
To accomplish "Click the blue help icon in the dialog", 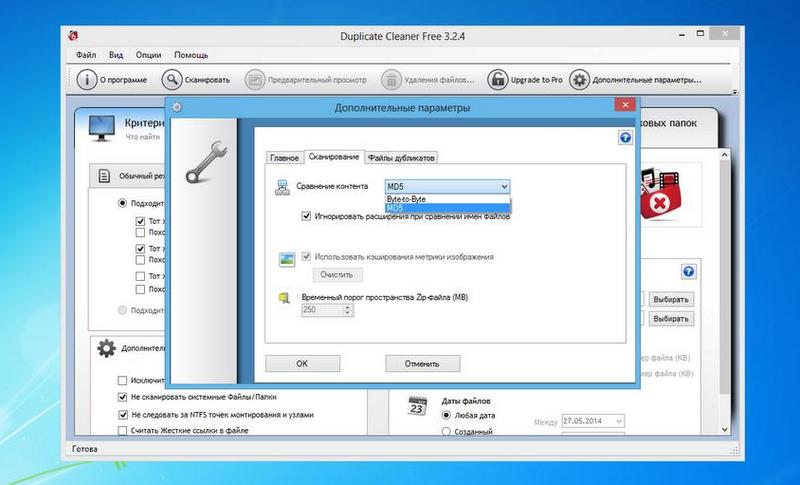I will point(625,137).
